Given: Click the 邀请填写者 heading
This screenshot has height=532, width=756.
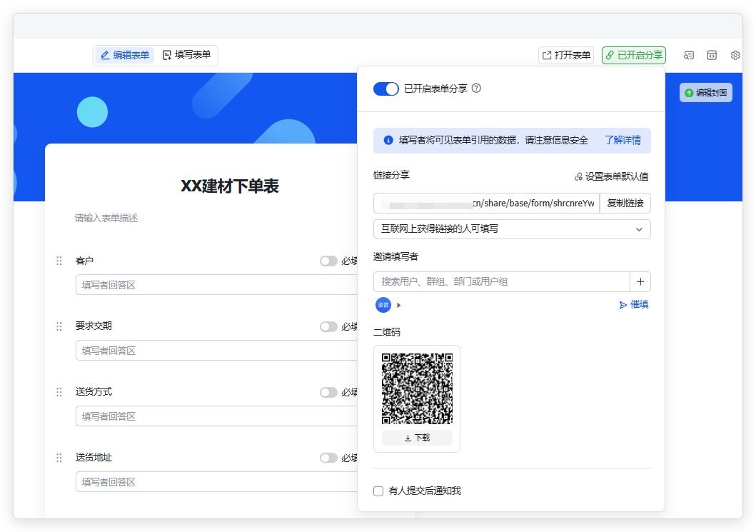Looking at the screenshot, I should [x=395, y=256].
